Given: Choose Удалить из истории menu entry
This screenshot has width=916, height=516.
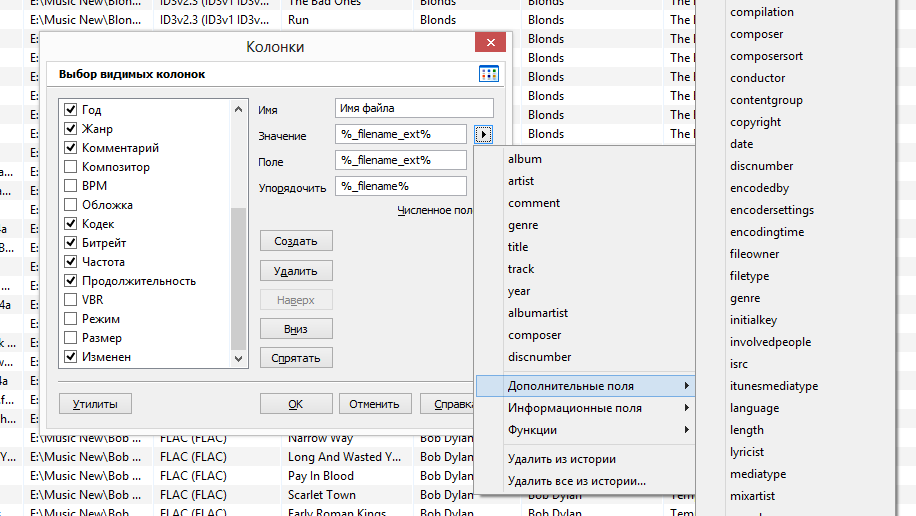Looking at the screenshot, I should coord(561,459).
